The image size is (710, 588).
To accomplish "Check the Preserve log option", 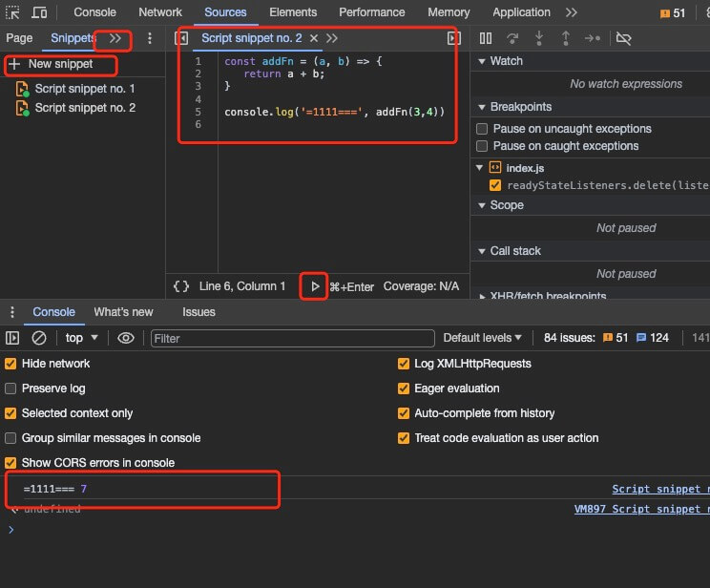I will click(11, 388).
